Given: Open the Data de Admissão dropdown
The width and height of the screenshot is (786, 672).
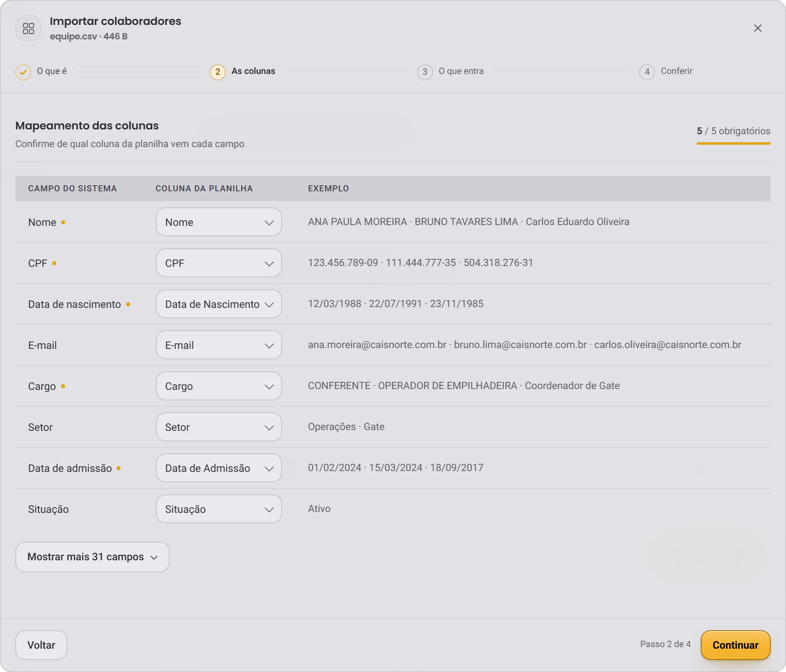Looking at the screenshot, I should [219, 468].
